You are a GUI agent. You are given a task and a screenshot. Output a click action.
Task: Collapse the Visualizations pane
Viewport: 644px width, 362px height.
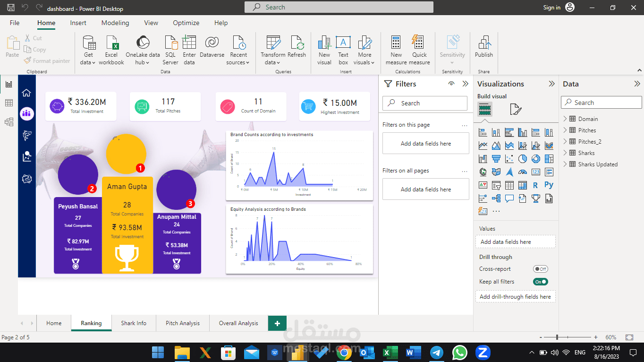[551, 84]
